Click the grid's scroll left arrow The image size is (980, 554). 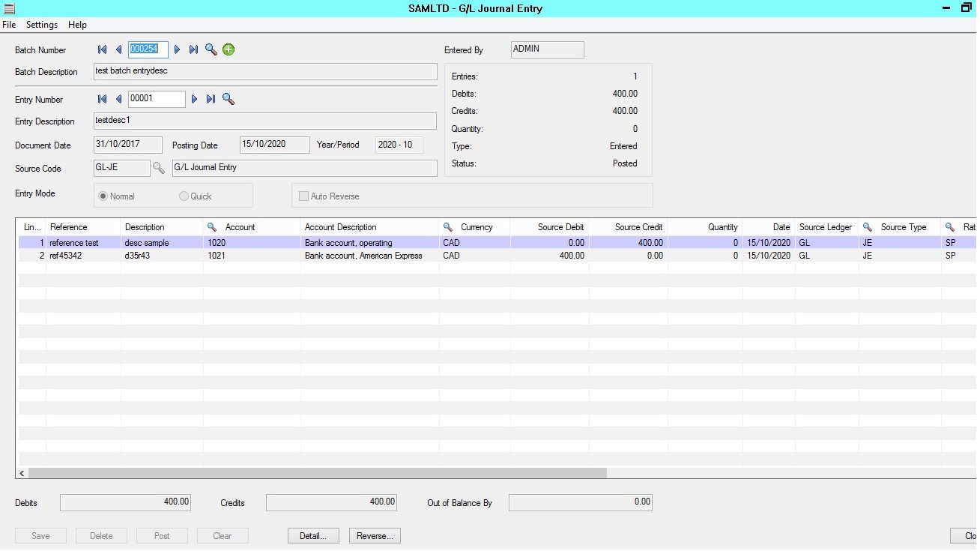(x=22, y=473)
